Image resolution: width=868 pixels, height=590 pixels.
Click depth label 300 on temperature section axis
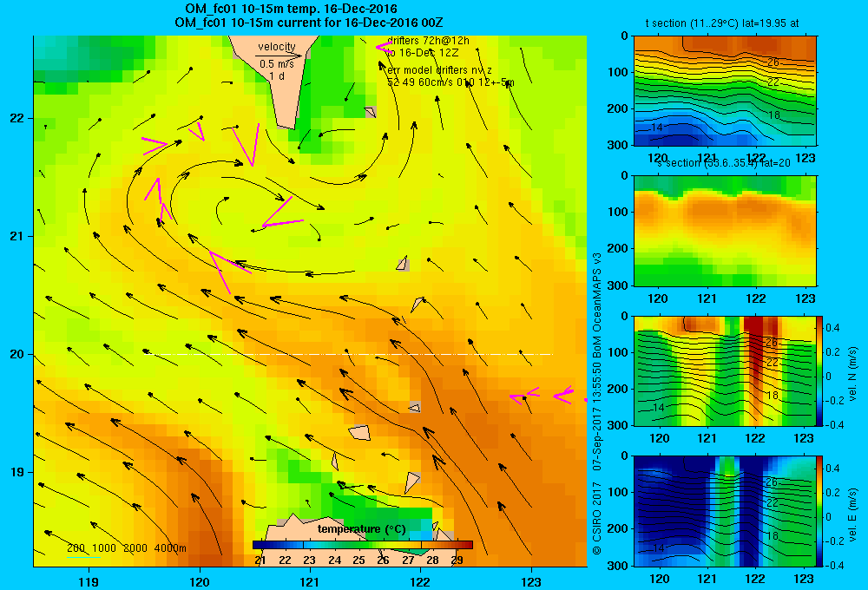pyautogui.click(x=619, y=144)
